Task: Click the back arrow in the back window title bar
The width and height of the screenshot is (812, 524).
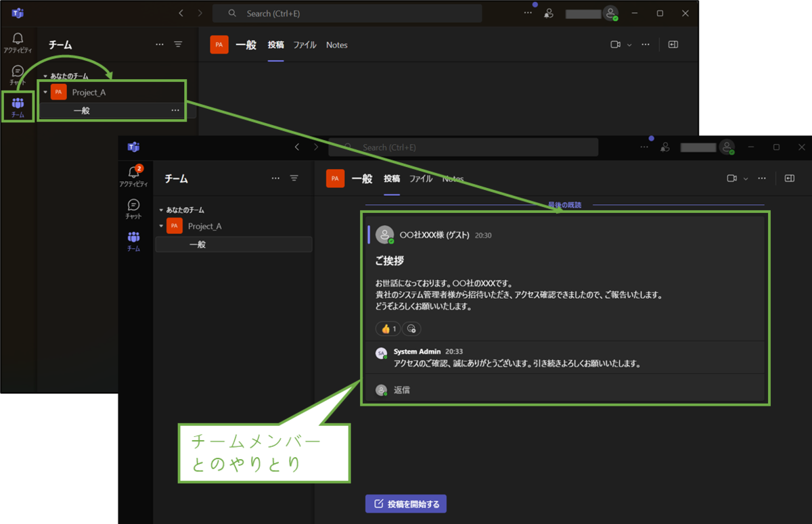Action: click(181, 13)
